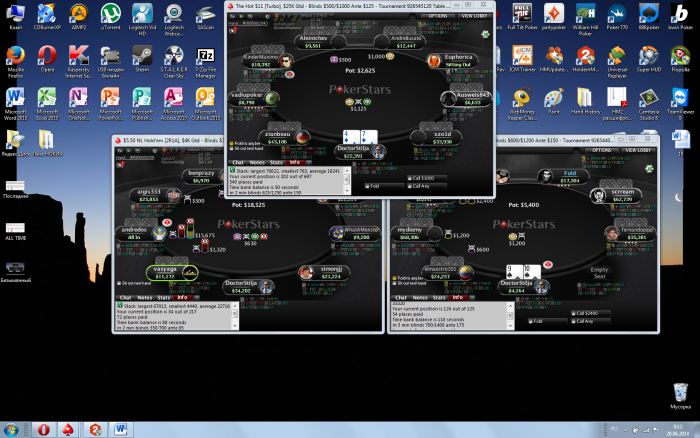Launch the Poker770 desktop icon
This screenshot has height=438, width=700.
pyautogui.click(x=617, y=15)
